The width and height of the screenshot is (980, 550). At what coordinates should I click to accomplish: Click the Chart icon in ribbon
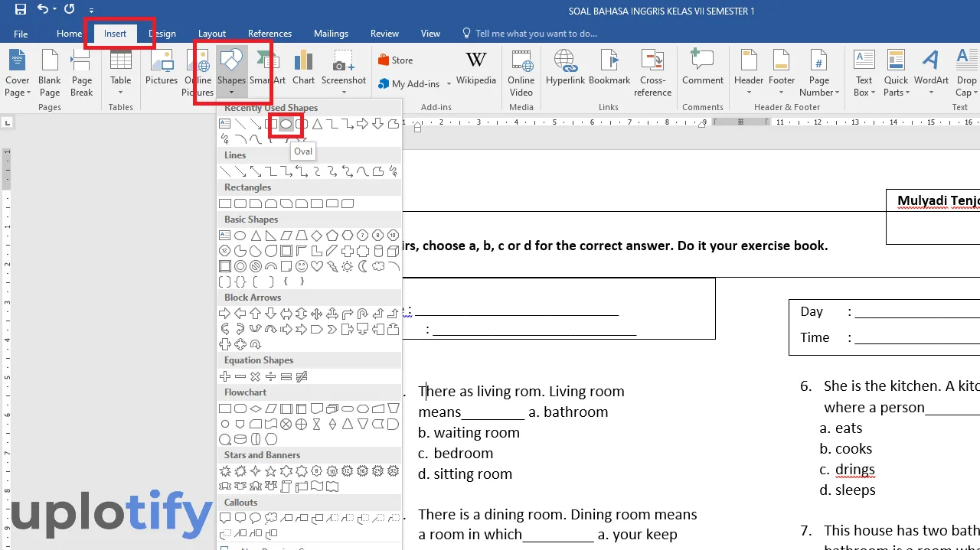click(x=303, y=69)
